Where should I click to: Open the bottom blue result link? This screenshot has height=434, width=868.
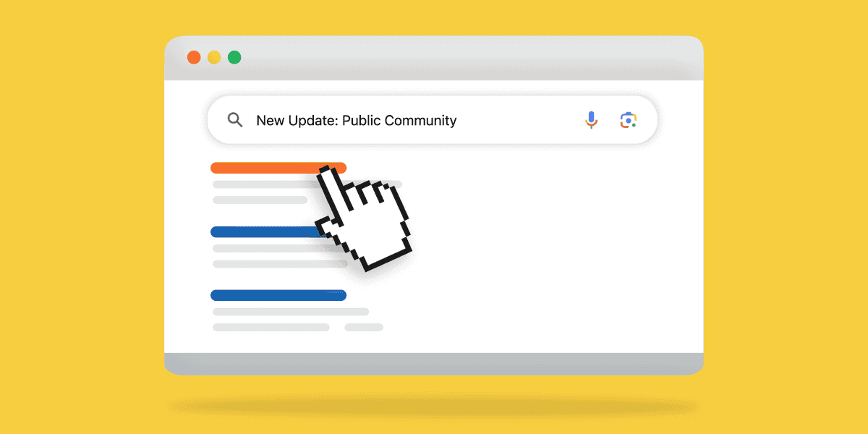[x=278, y=295]
